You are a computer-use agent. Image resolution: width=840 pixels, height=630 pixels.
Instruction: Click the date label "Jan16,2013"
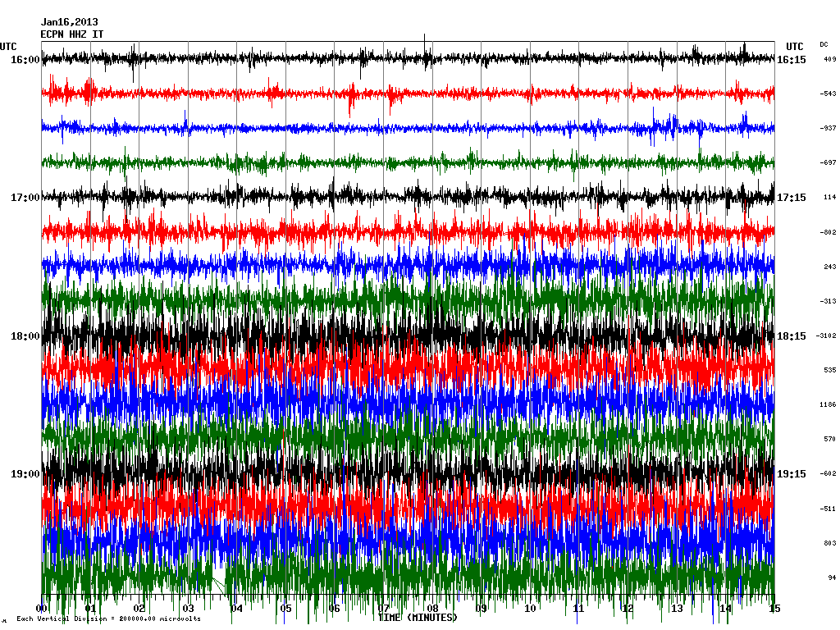click(x=70, y=22)
